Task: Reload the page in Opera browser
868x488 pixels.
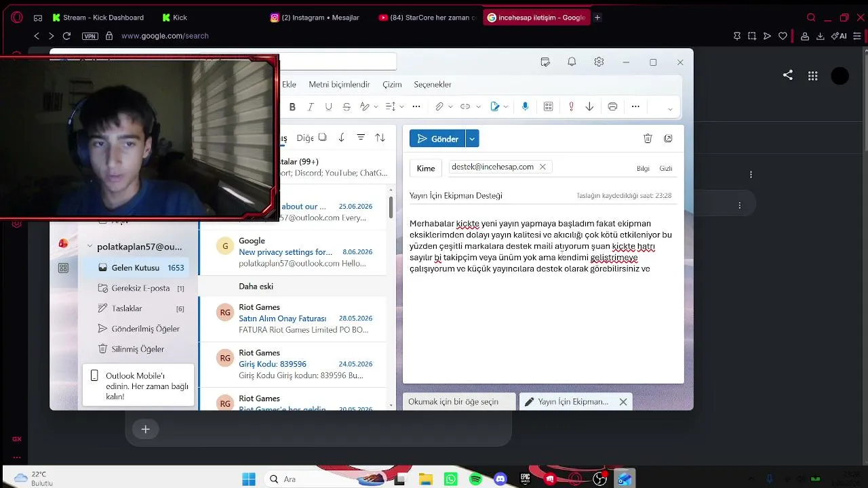Action: click(66, 36)
